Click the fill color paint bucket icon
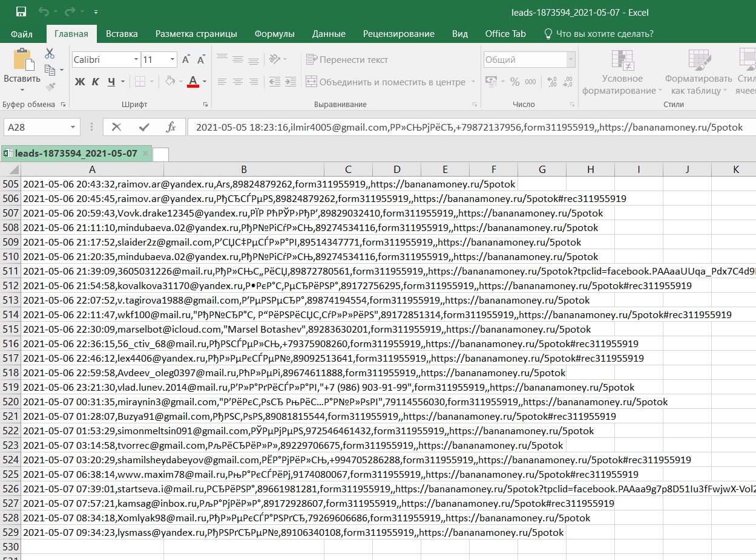The width and height of the screenshot is (756, 560). pyautogui.click(x=171, y=81)
